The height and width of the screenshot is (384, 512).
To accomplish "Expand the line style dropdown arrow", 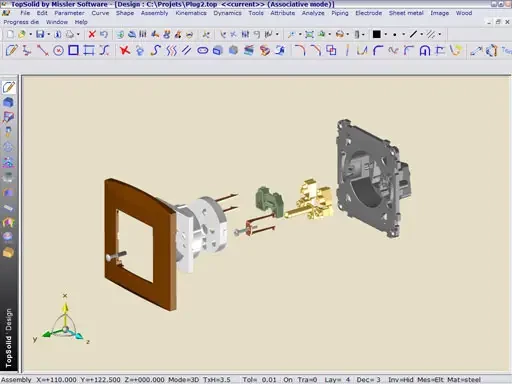I will pos(422,34).
